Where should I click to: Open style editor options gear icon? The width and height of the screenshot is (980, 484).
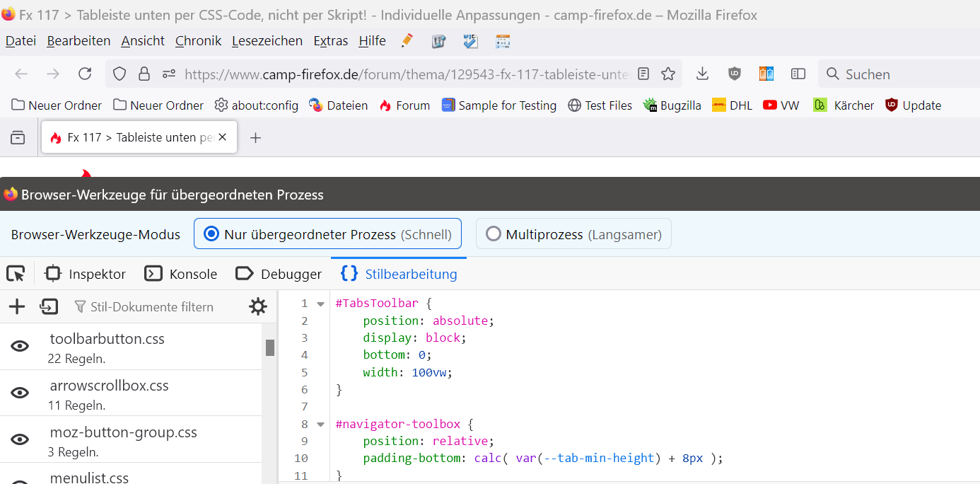[258, 306]
